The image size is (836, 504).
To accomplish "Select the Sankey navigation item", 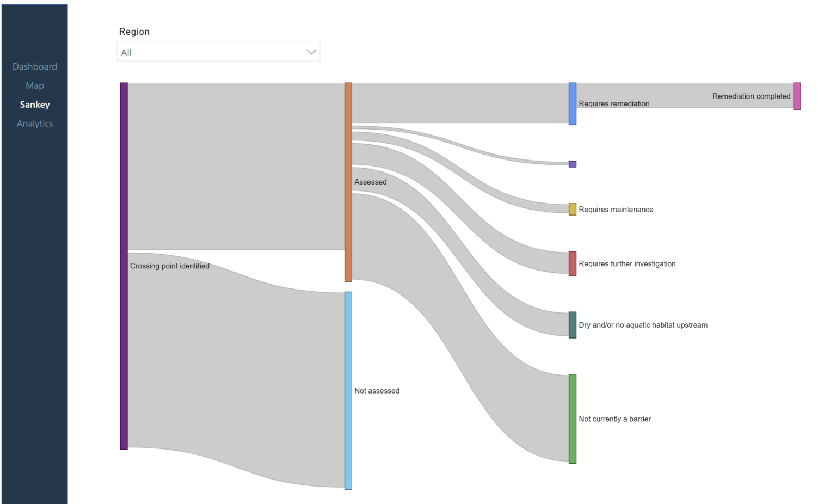I will click(35, 105).
